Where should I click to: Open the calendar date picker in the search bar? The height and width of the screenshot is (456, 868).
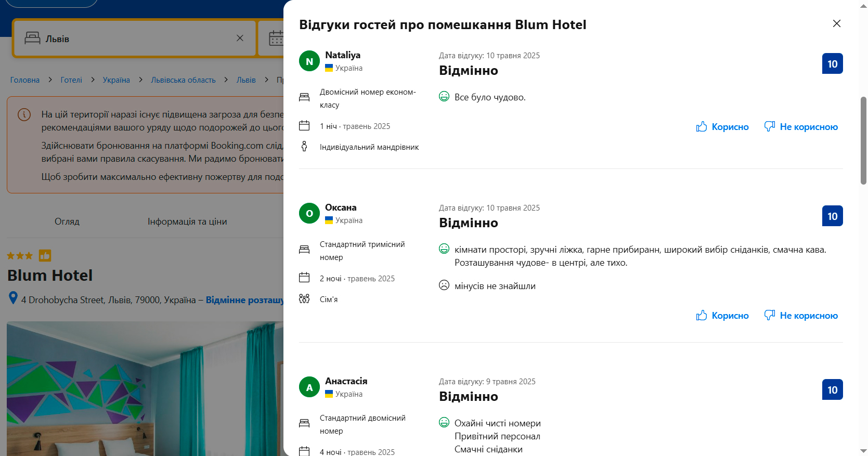(276, 38)
